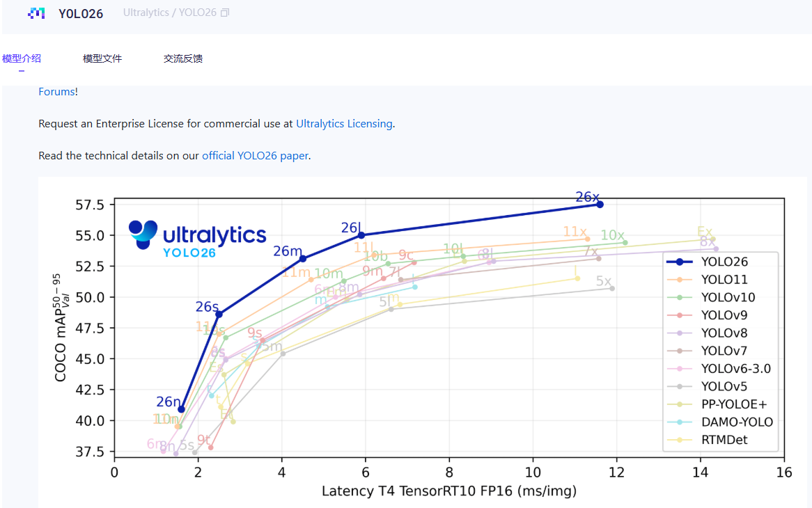Screen dimensions: 812x508
Task: Click the PP-YOLOE+ legend entry
Action: (717, 404)
